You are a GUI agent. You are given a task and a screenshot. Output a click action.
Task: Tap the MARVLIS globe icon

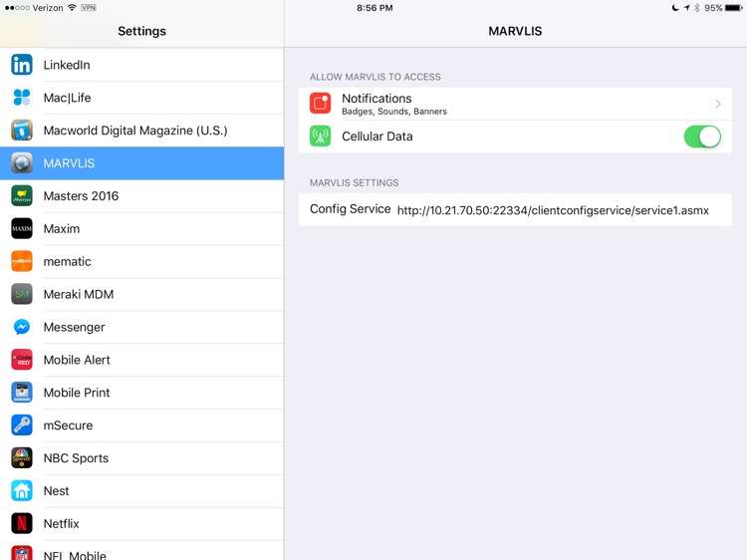pyautogui.click(x=22, y=163)
